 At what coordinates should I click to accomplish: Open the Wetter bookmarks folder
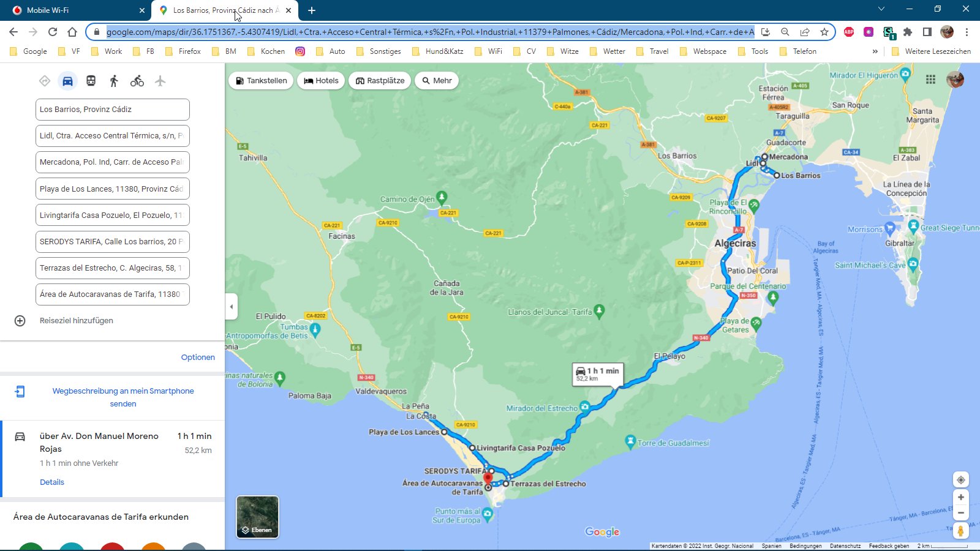point(607,51)
